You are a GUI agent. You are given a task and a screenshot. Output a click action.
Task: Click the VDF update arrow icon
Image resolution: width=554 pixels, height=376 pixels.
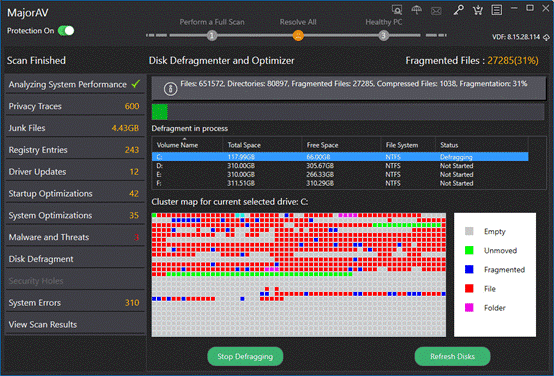(546, 37)
